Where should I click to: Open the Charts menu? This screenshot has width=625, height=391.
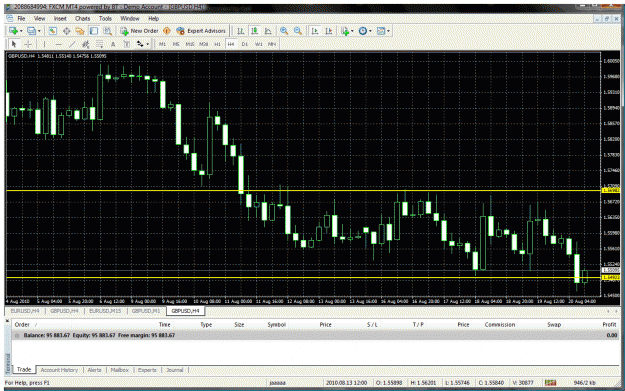[83, 18]
